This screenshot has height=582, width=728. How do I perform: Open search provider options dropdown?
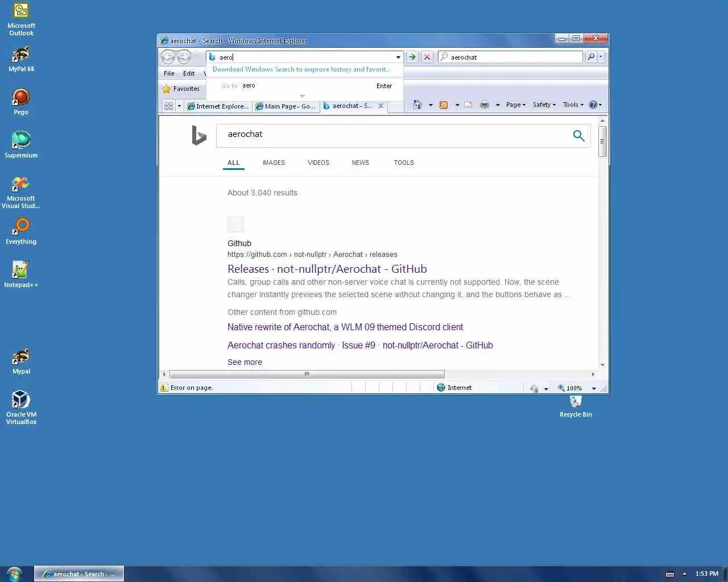point(601,57)
